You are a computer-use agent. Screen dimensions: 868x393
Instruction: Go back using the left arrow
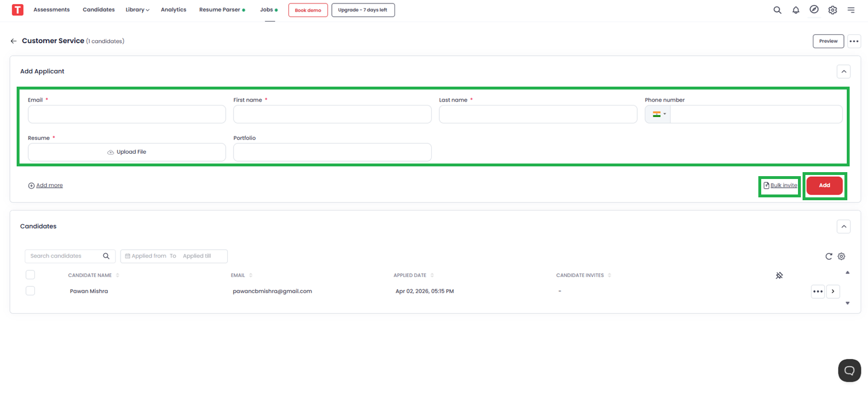pos(14,41)
